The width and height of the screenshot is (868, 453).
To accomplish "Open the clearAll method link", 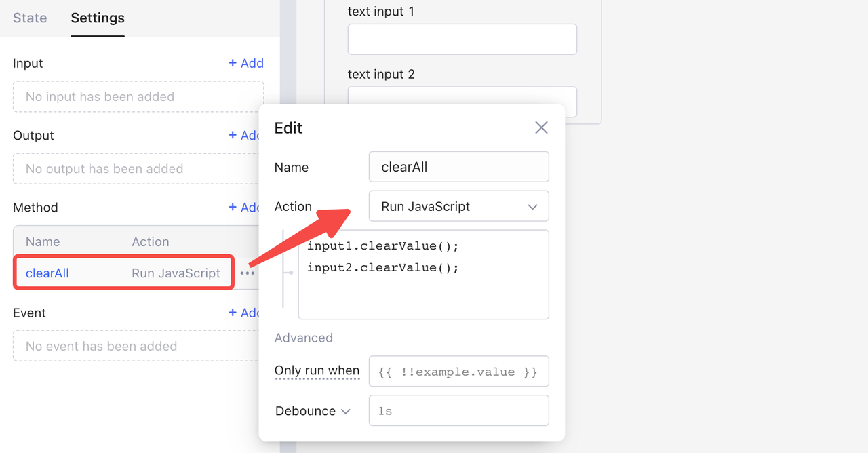I will click(47, 273).
